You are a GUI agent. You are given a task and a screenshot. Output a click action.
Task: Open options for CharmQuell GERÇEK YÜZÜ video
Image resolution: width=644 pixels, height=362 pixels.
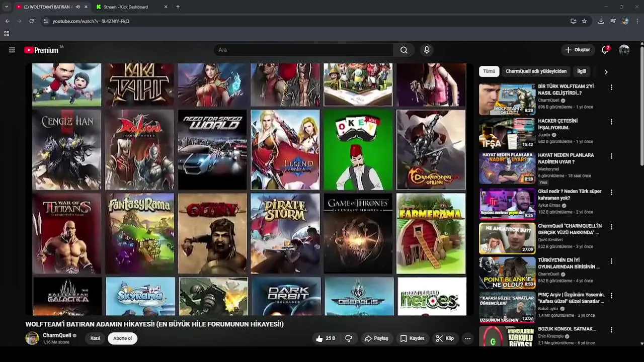(x=611, y=227)
